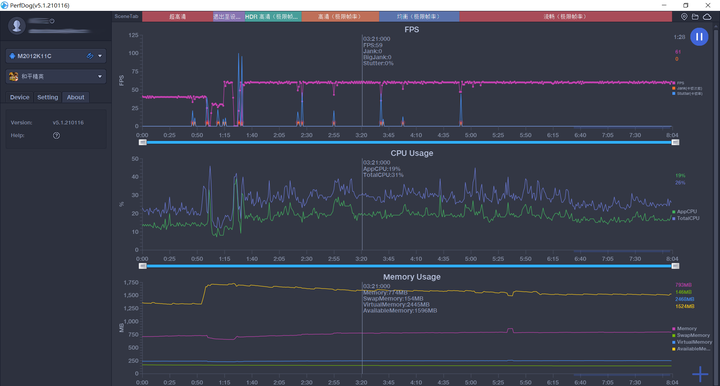
Task: Click the AppCPU:19% tooltip value
Action: (x=382, y=169)
